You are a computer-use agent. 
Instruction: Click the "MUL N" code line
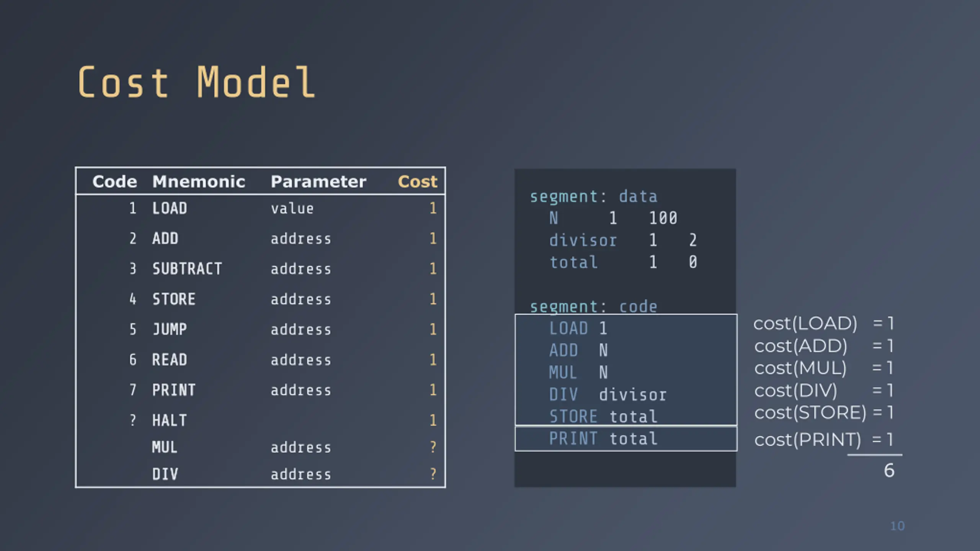578,372
